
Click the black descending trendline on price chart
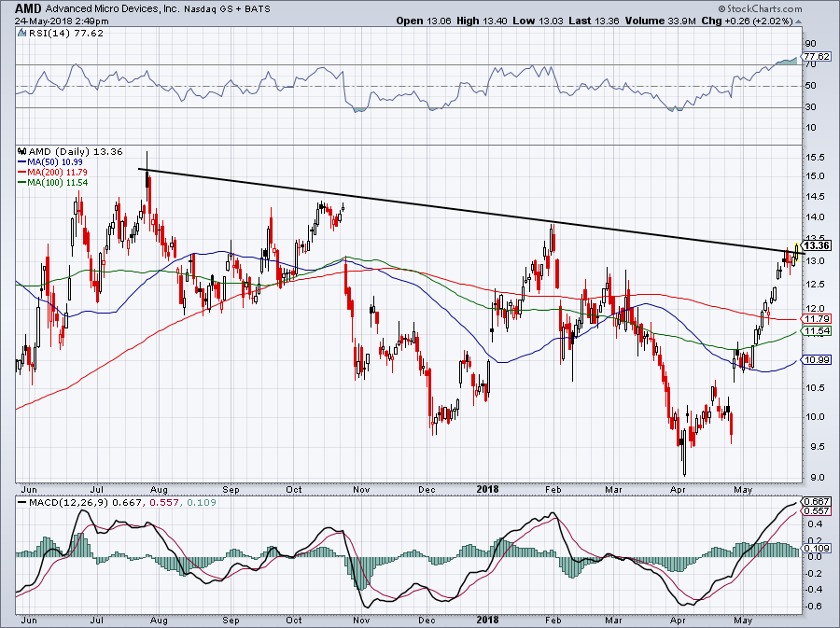[471, 211]
